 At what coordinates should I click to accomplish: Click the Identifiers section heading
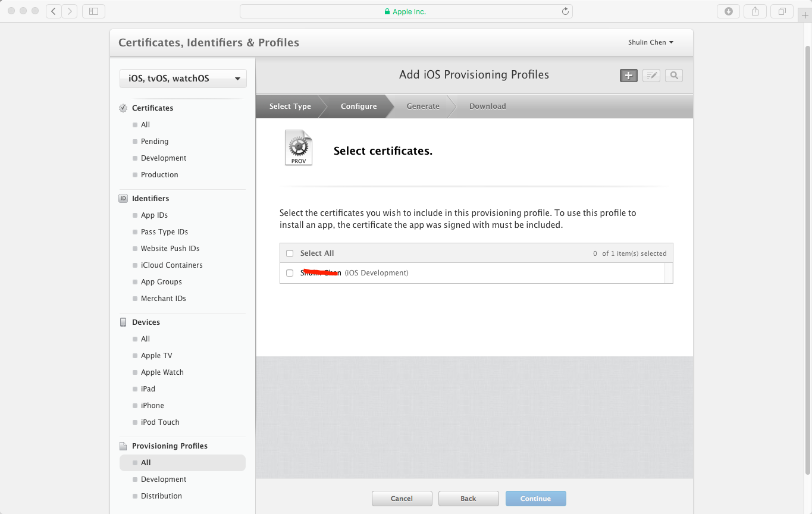[x=151, y=199]
